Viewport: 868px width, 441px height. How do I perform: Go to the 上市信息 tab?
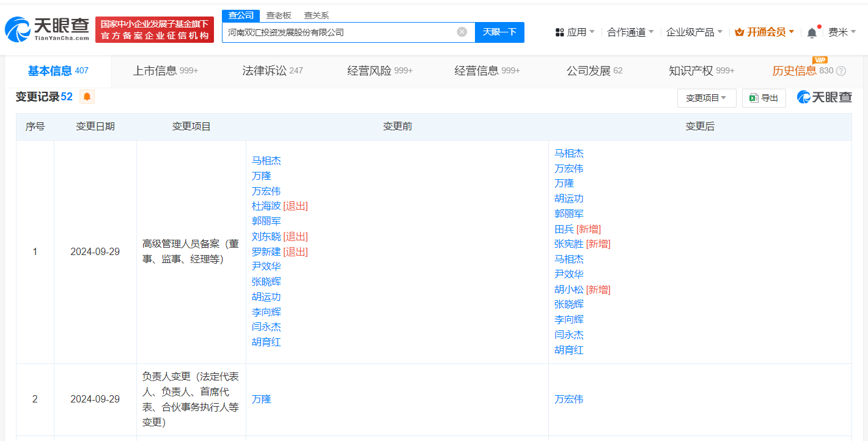click(166, 71)
